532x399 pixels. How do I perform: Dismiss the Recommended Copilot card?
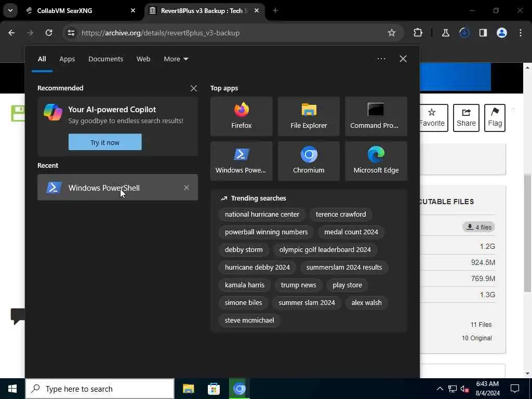click(194, 88)
